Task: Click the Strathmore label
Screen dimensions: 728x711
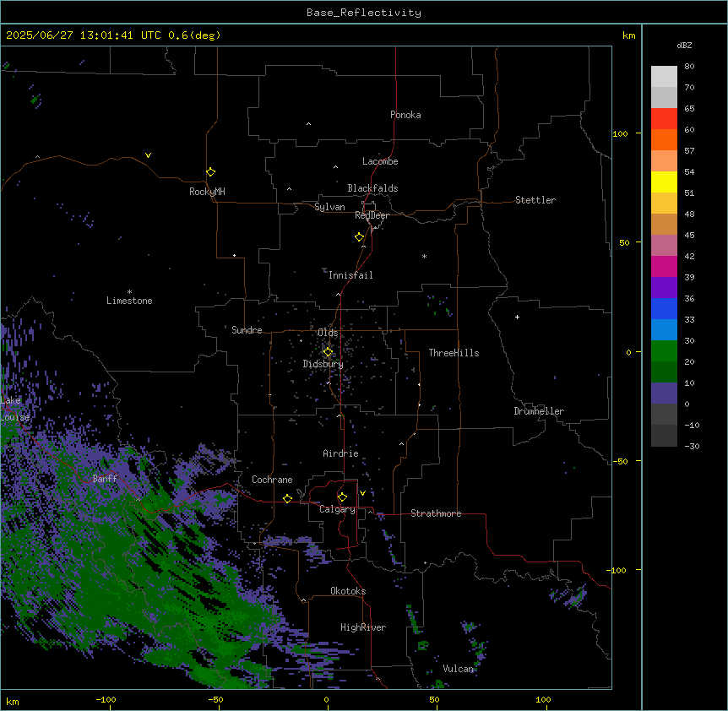Action: point(436,513)
